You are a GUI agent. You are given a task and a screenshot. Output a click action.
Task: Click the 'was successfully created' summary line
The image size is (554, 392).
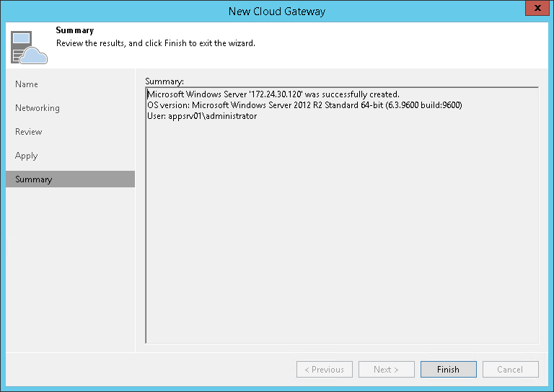click(273, 94)
